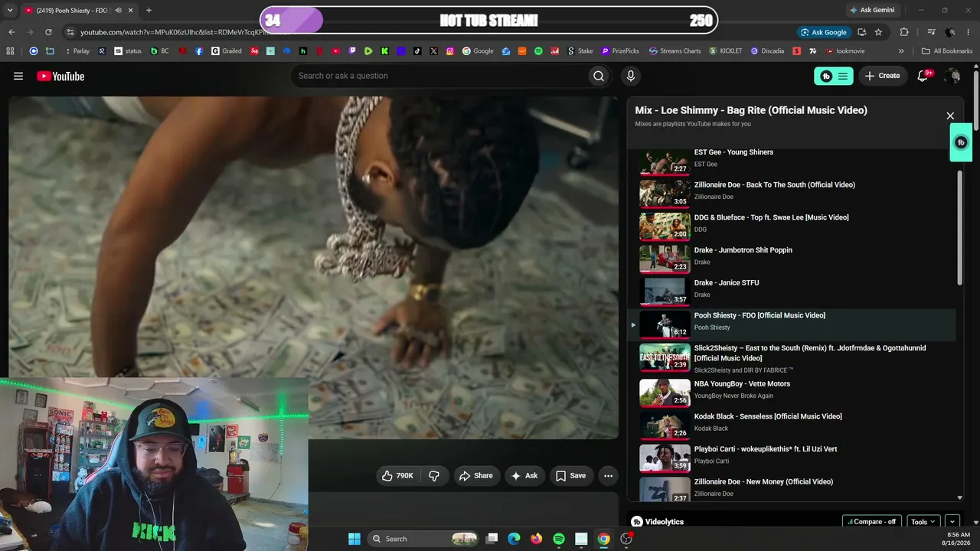Share the Pooh Shiesty video
The height and width of the screenshot is (551, 980).
(475, 475)
